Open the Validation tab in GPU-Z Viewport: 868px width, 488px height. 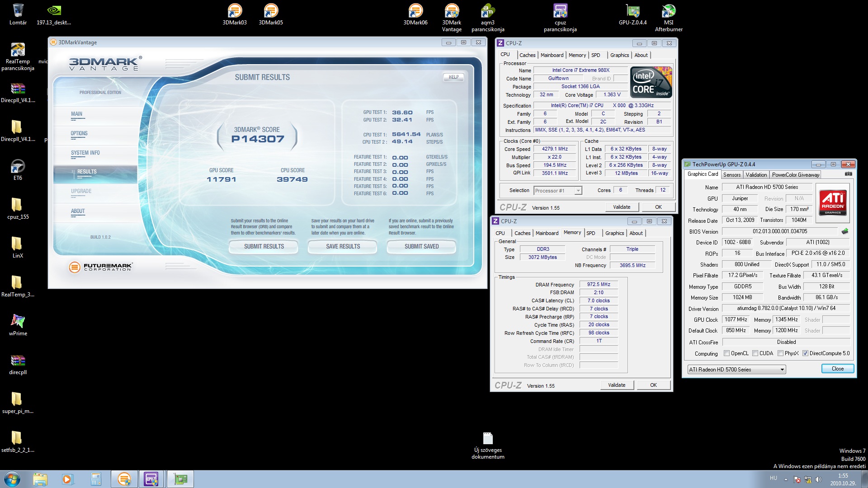coord(756,175)
